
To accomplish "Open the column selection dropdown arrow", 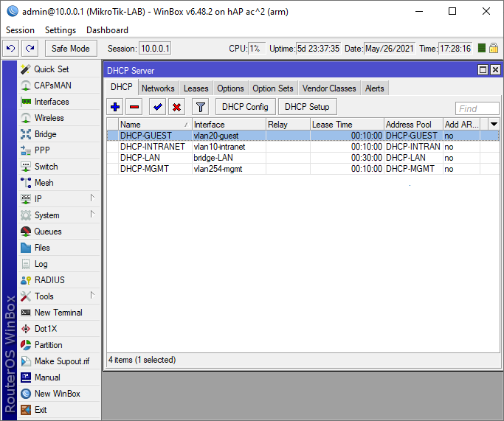I will click(x=494, y=124).
